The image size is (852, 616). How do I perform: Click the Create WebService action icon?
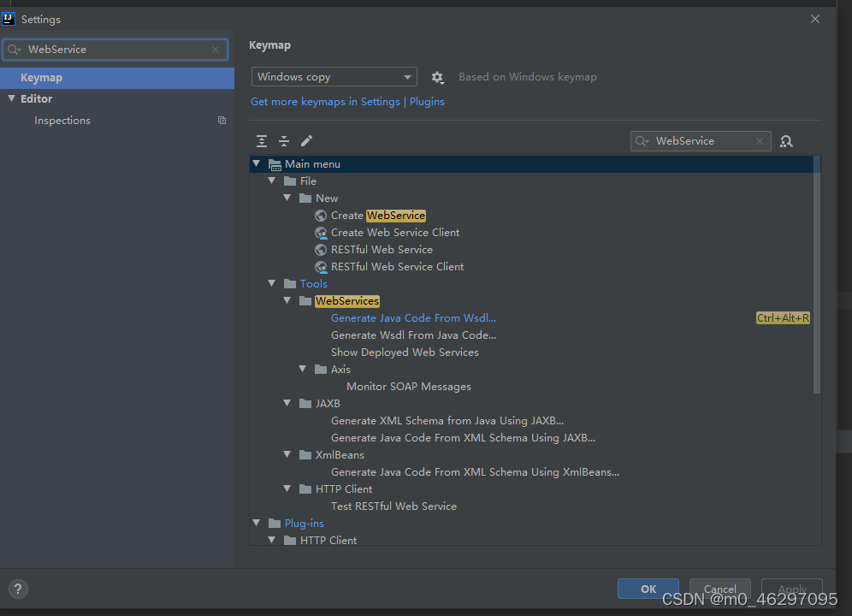click(320, 215)
